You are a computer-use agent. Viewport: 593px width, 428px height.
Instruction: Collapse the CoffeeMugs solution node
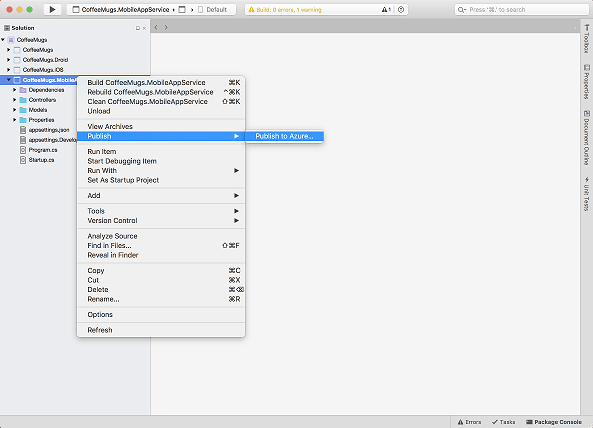click(x=3, y=40)
